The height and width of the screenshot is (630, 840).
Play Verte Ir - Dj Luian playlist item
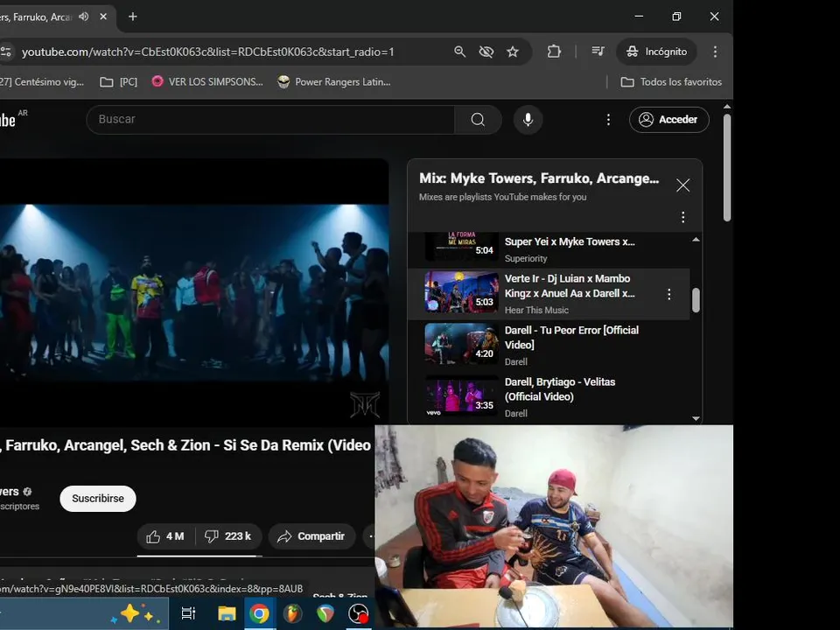pos(549,294)
